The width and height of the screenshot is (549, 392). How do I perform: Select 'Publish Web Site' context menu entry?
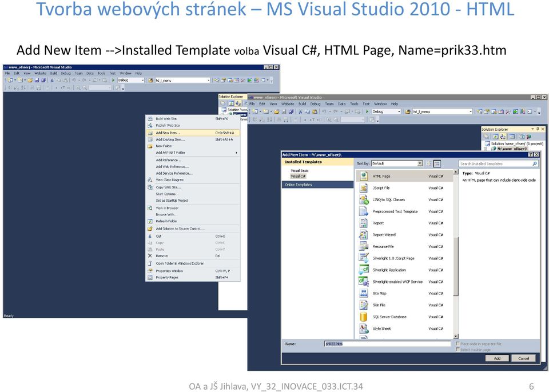[x=193, y=125]
